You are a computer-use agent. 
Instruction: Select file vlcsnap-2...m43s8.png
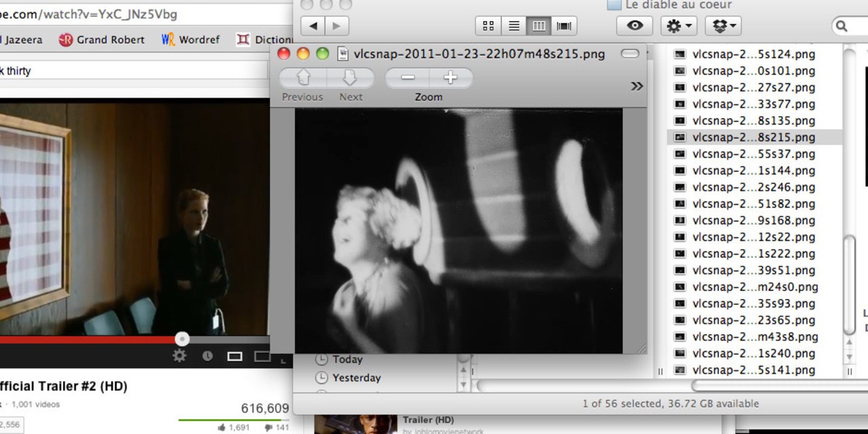point(755,336)
